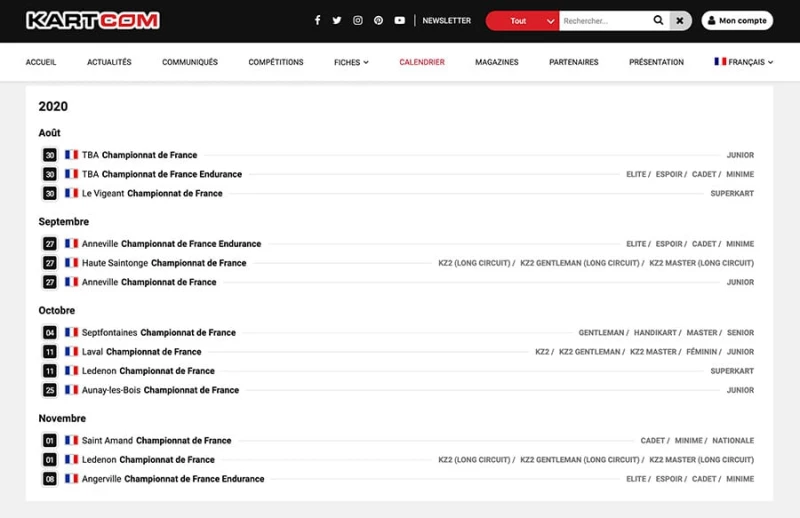Open the Pinterest icon in header
This screenshot has width=800, height=518.
(379, 20)
